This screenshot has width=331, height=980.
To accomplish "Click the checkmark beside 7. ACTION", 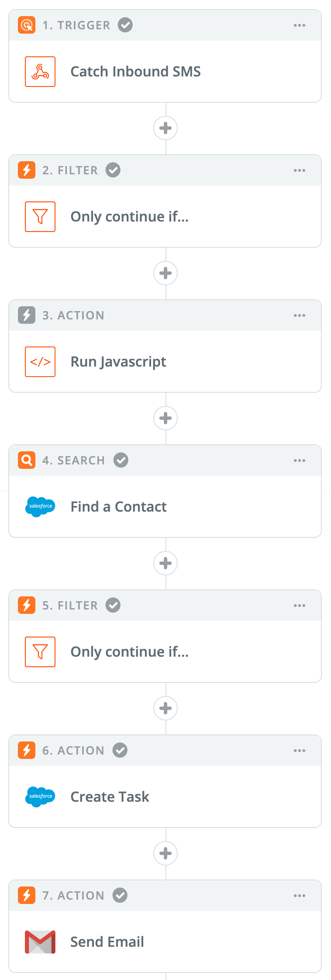I will (120, 895).
